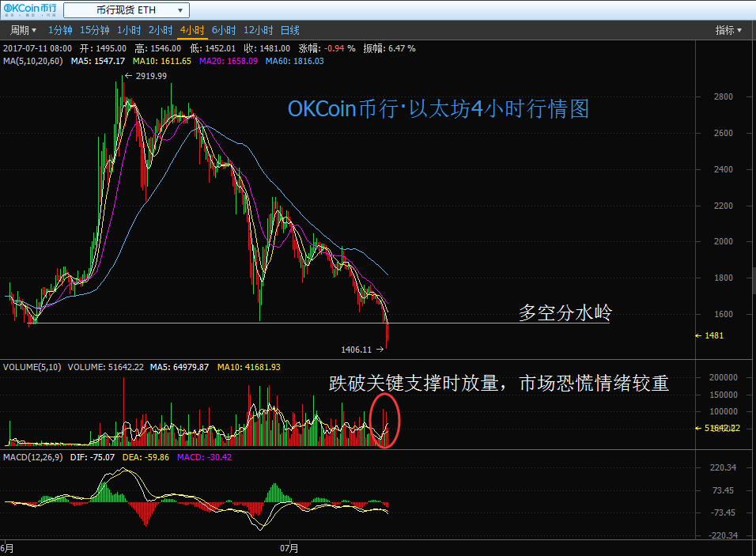Change chart to 6小时 timeframe

[x=224, y=30]
